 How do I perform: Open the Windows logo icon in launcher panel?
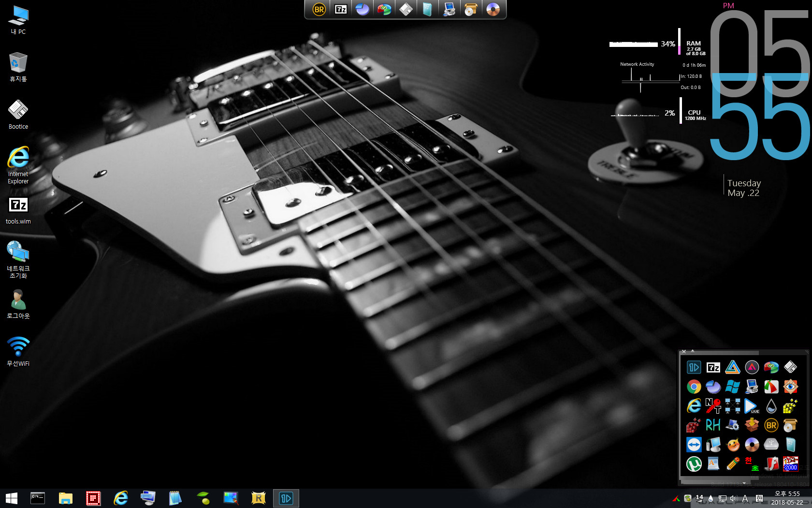click(733, 387)
